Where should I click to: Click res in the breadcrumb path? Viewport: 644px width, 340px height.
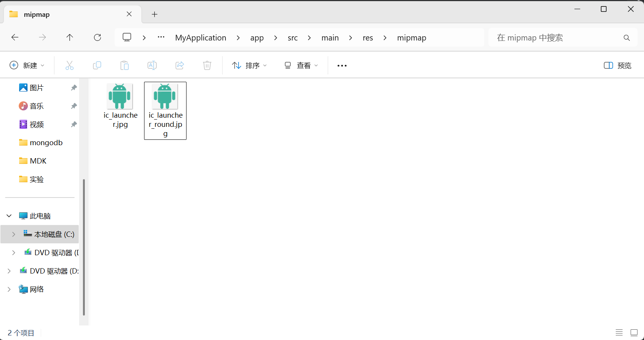click(368, 37)
